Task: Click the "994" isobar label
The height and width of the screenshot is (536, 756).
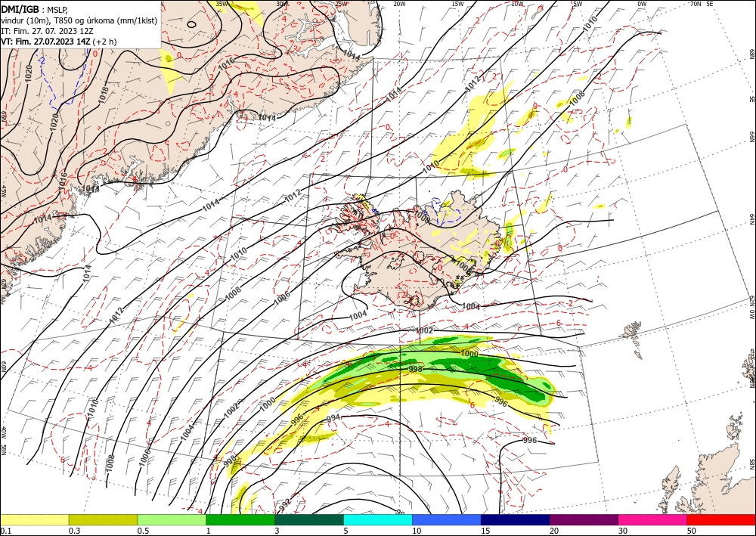Action: [333, 417]
